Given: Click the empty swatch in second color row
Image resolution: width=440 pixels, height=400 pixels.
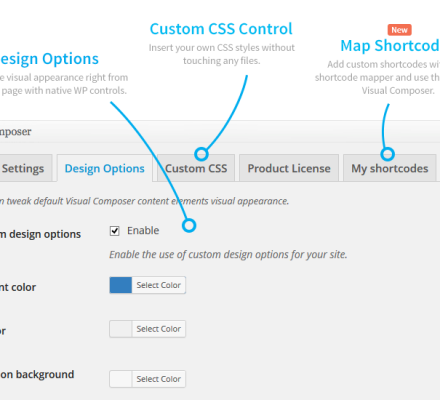Looking at the screenshot, I should pos(121,329).
